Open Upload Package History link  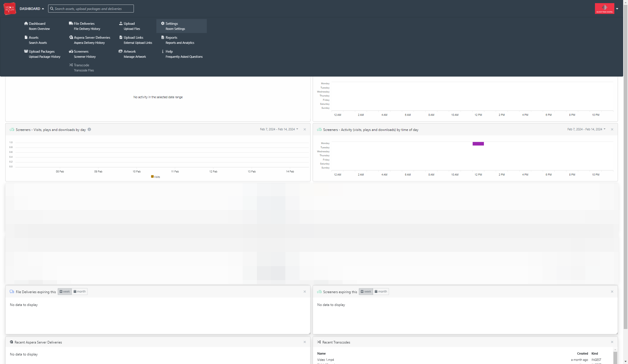tap(44, 57)
